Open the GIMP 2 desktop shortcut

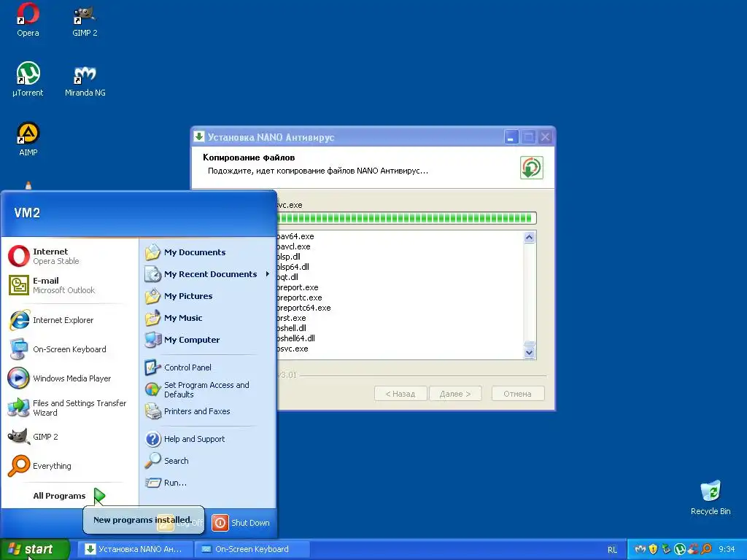click(85, 20)
